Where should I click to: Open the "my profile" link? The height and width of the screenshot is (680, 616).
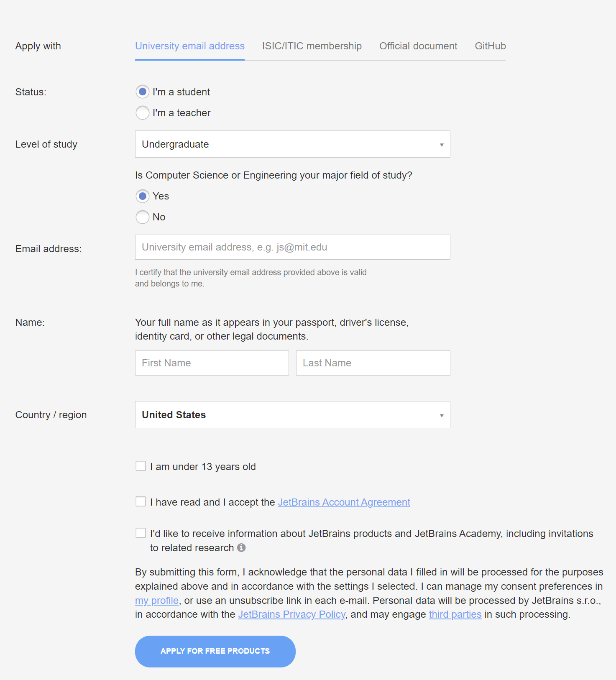(x=156, y=600)
